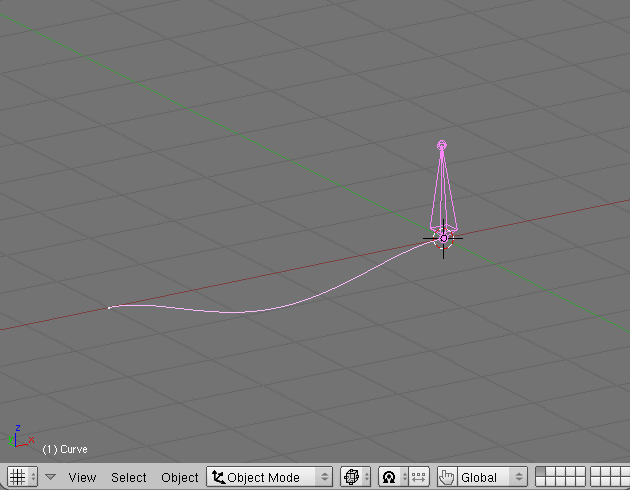Open the Global orientation dropdown
The height and width of the screenshot is (490, 630).
492,477
